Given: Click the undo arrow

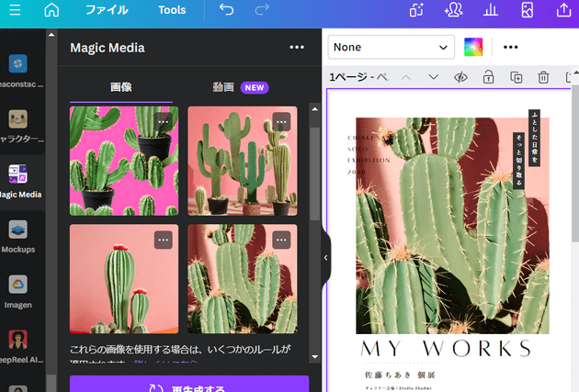Looking at the screenshot, I should point(227,11).
